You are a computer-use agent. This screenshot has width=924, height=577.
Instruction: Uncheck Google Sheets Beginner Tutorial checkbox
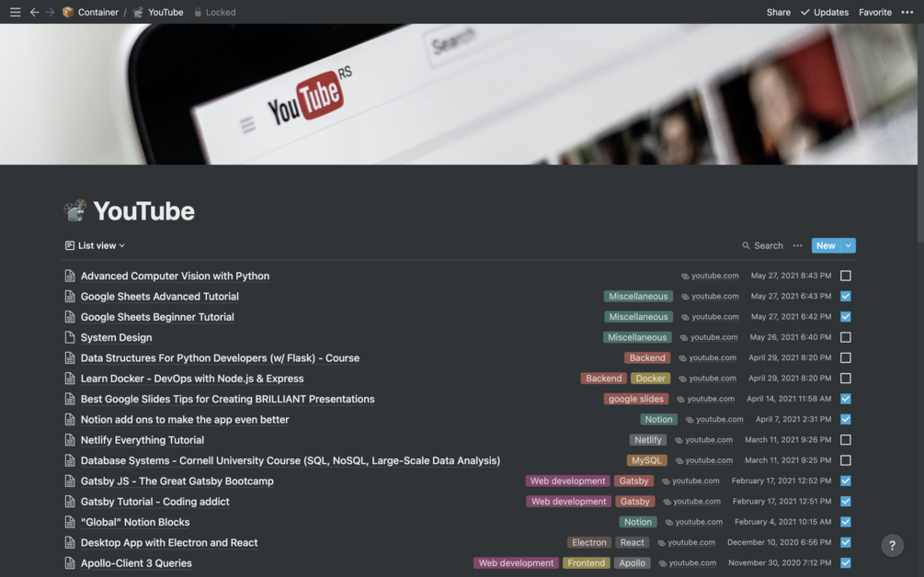(846, 317)
